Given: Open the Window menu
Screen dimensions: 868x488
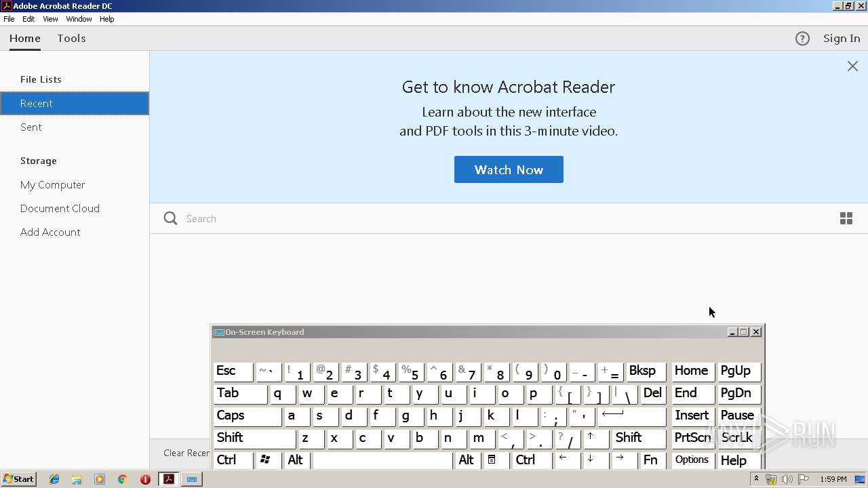Looking at the screenshot, I should [x=79, y=19].
